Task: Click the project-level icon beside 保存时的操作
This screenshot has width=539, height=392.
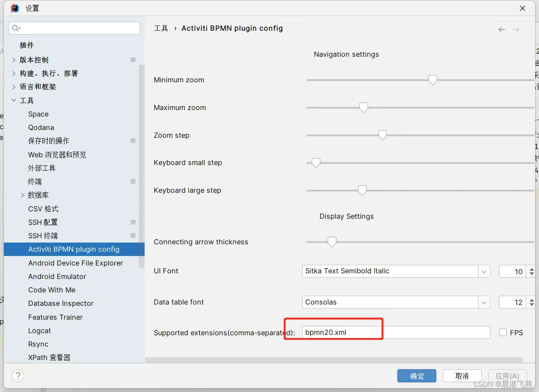Action: point(133,141)
